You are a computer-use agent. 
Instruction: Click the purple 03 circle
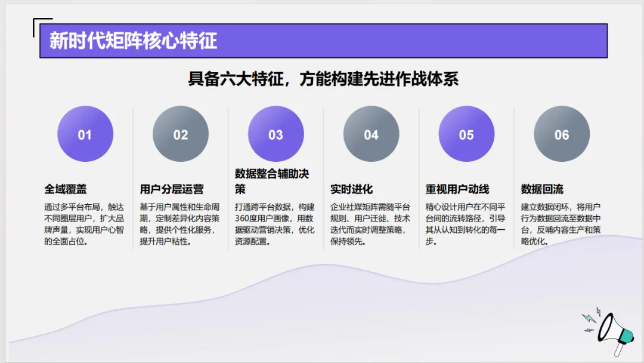click(275, 134)
